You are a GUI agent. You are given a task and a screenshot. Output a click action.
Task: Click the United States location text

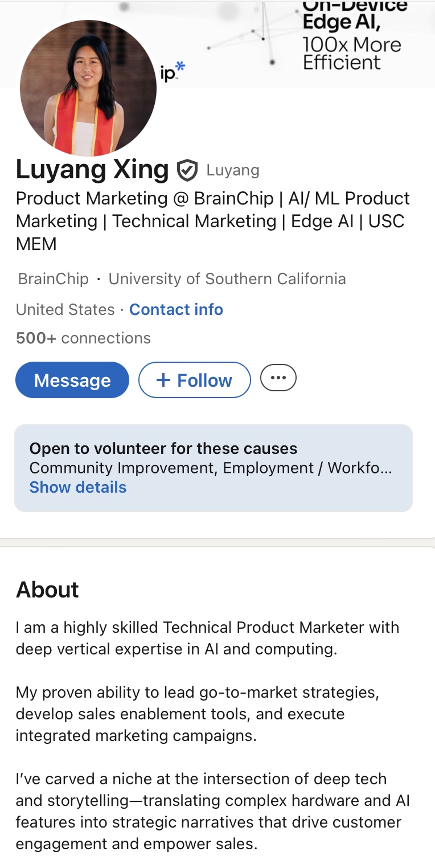[65, 309]
